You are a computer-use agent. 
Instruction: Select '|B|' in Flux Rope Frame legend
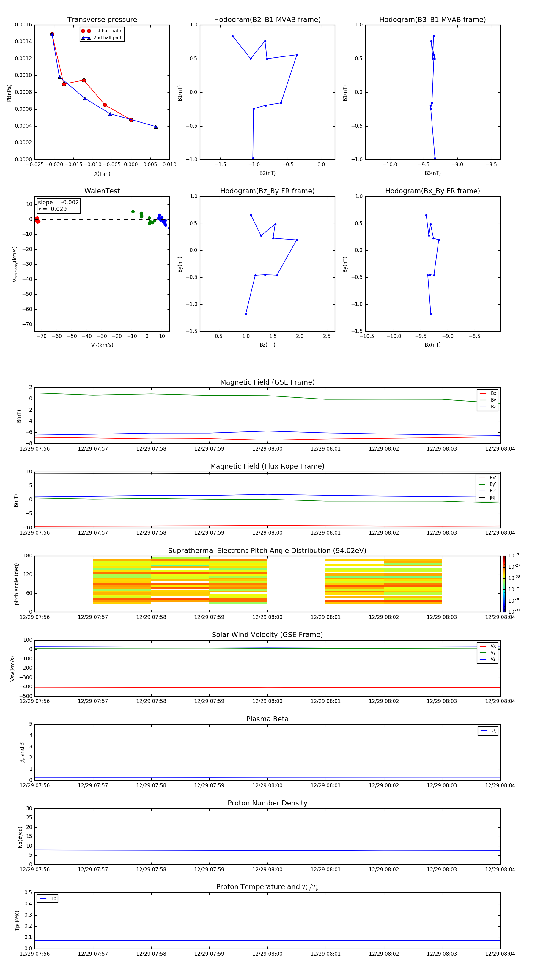pos(487,498)
